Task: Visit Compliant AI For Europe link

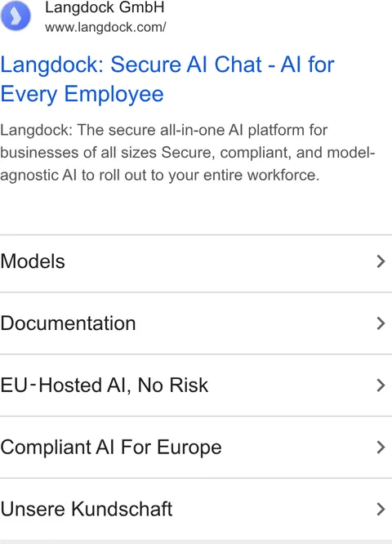Action: click(196, 447)
